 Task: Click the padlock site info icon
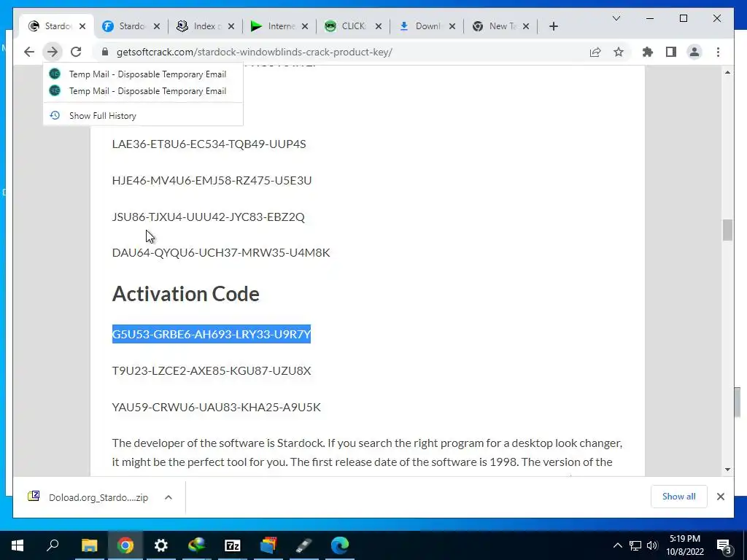tap(105, 52)
